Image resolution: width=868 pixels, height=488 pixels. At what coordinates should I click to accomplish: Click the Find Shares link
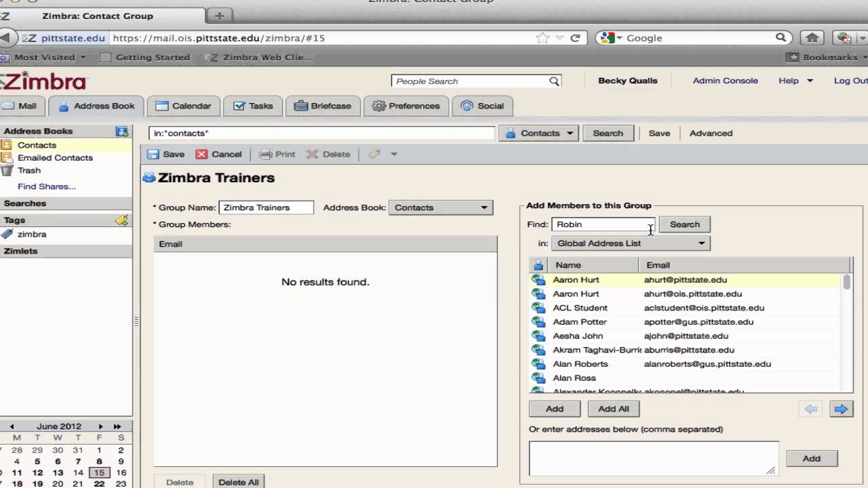point(47,186)
